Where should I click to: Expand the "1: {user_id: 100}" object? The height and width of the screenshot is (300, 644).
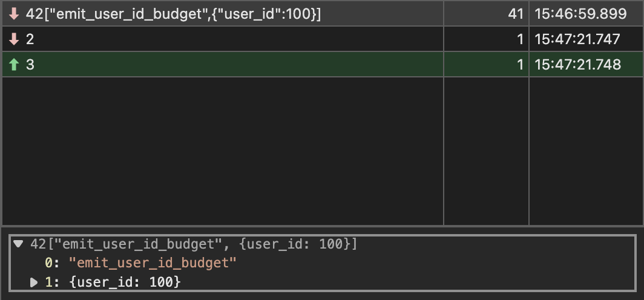tap(34, 282)
